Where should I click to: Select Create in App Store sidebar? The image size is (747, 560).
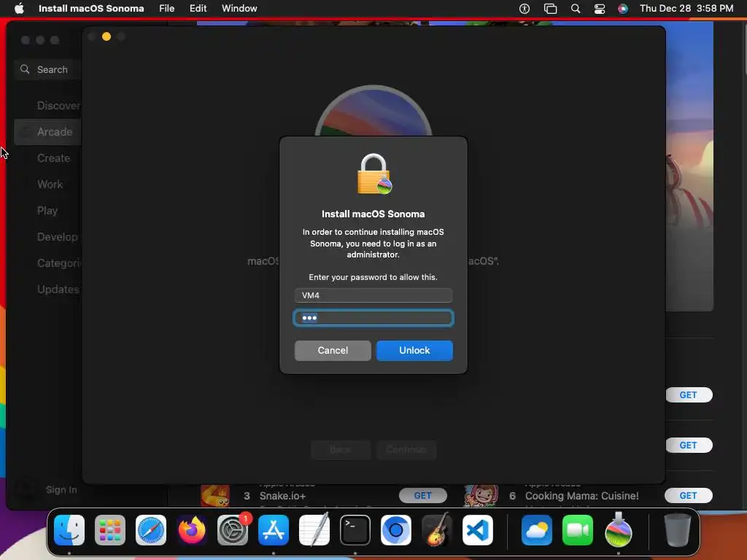[53, 158]
